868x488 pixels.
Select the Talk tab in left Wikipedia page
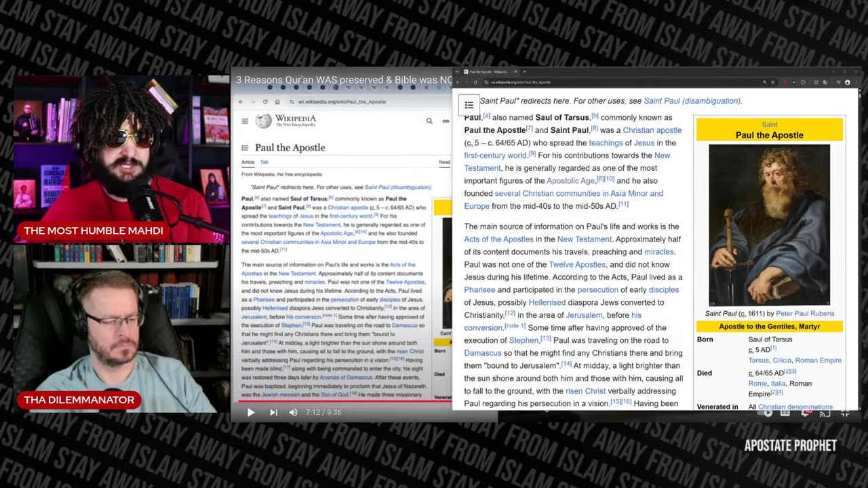pos(264,162)
